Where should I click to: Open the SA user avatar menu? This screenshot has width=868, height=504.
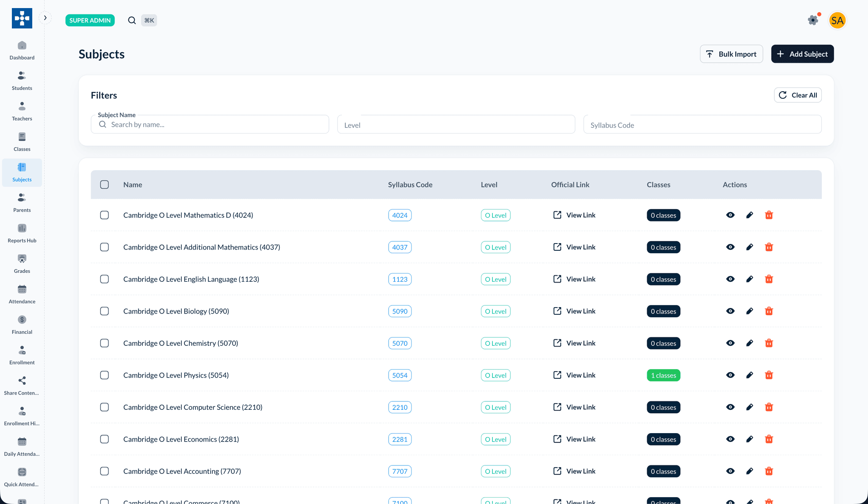[x=837, y=20]
